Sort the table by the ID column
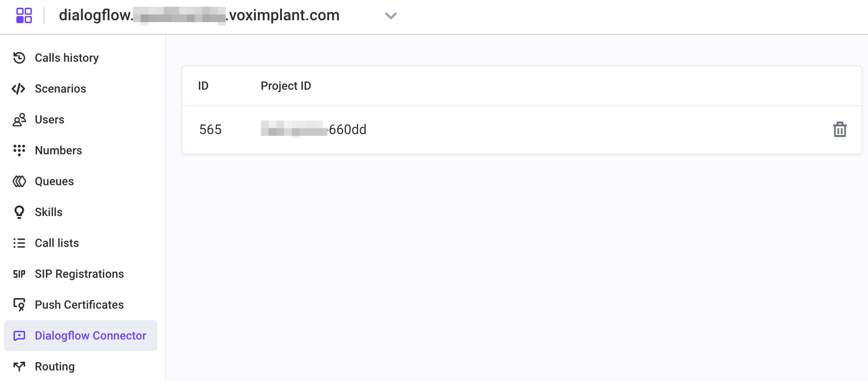 [203, 86]
